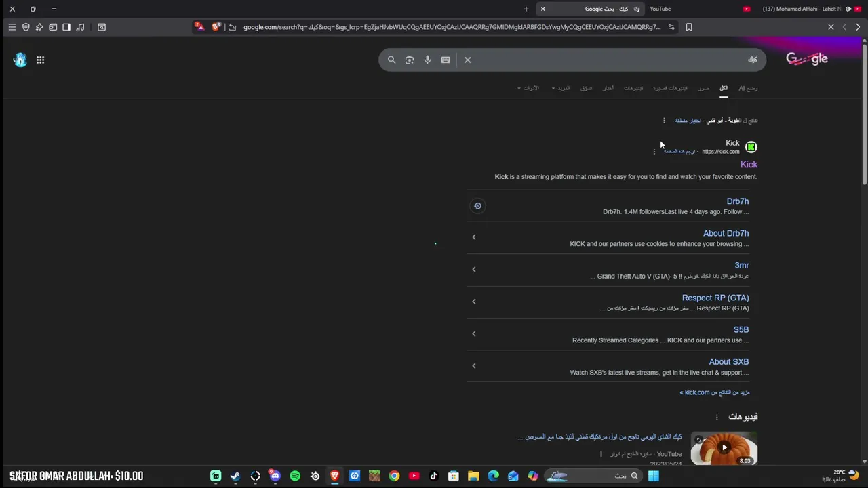This screenshot has width=868, height=488.
Task: Click the ترجم هذه الصفحة translate link
Action: (x=679, y=152)
